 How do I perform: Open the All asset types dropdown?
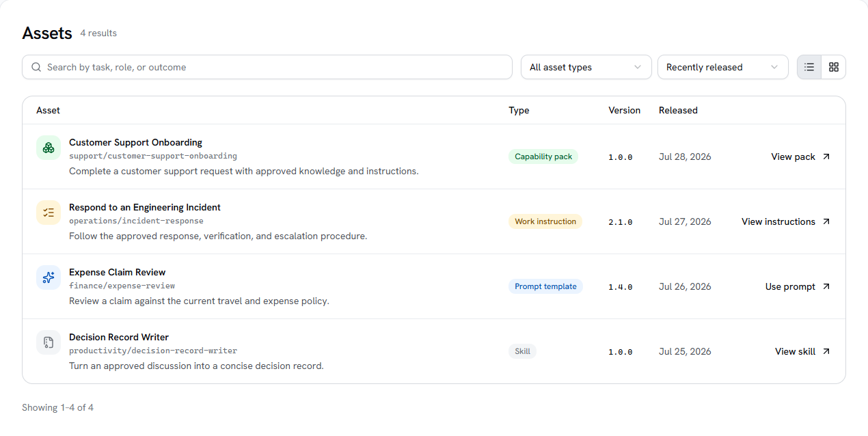586,67
